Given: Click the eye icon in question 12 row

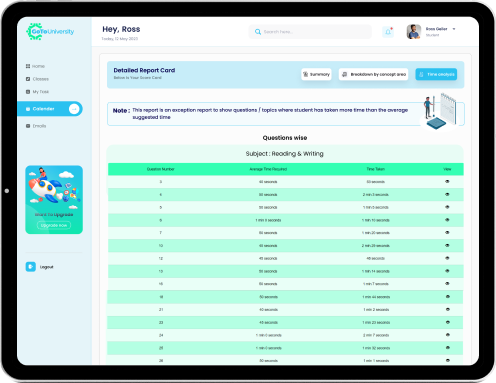Looking at the screenshot, I should click(x=447, y=258).
